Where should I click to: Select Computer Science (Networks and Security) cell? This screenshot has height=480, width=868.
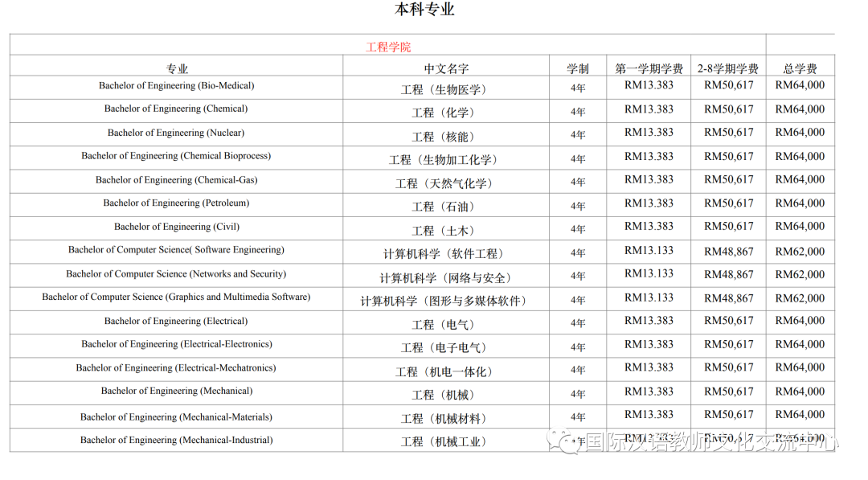pyautogui.click(x=176, y=274)
